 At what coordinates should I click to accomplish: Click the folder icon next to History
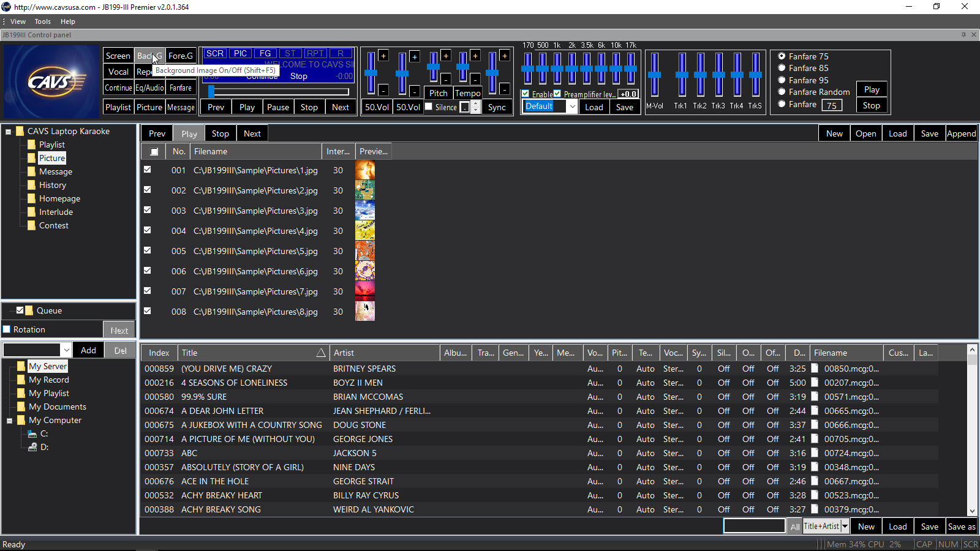(32, 185)
